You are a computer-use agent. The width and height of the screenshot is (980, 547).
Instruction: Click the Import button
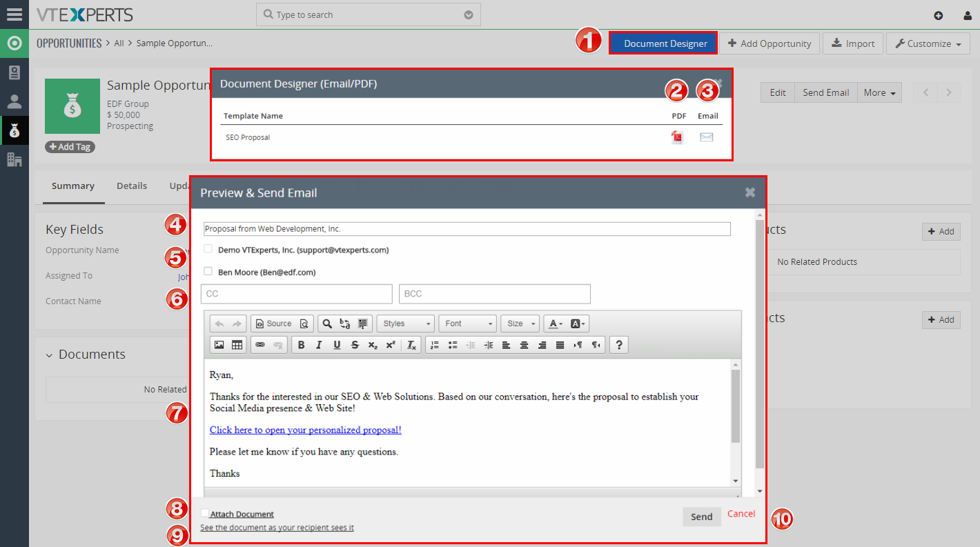click(853, 43)
